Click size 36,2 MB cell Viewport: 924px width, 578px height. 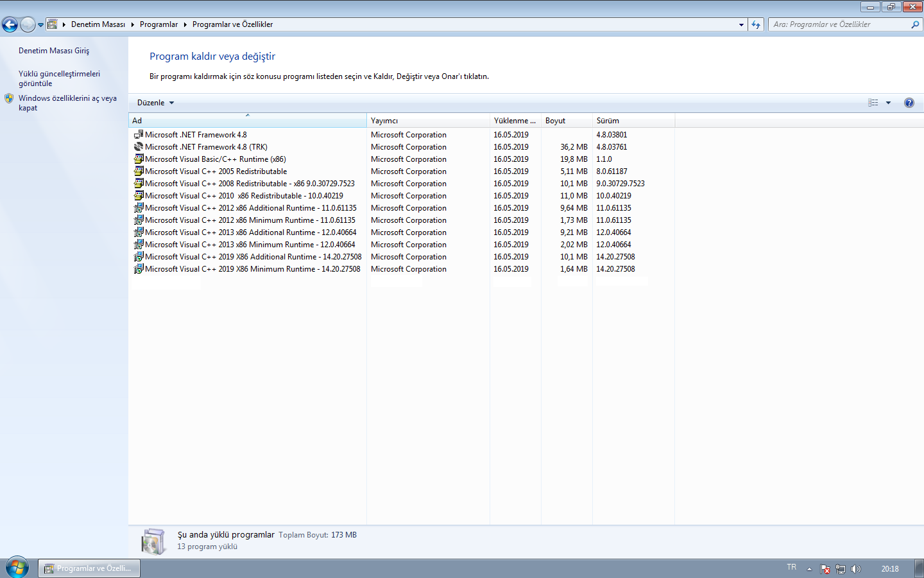574,147
